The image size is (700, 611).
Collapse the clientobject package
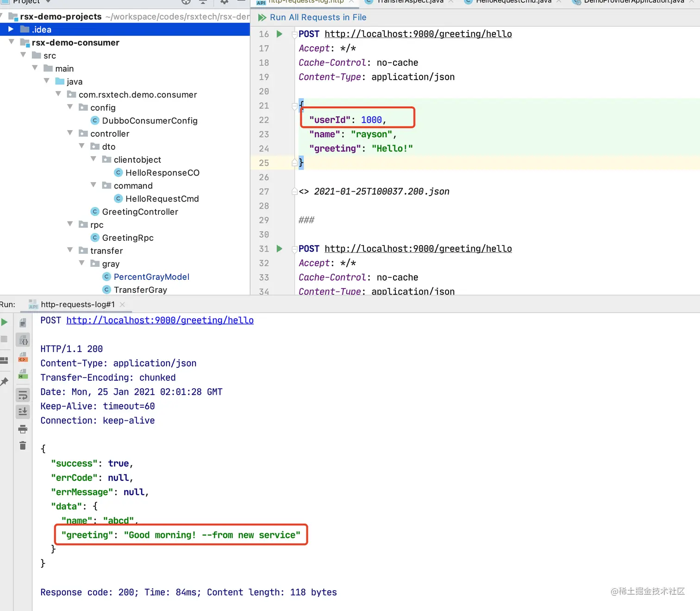(x=94, y=158)
